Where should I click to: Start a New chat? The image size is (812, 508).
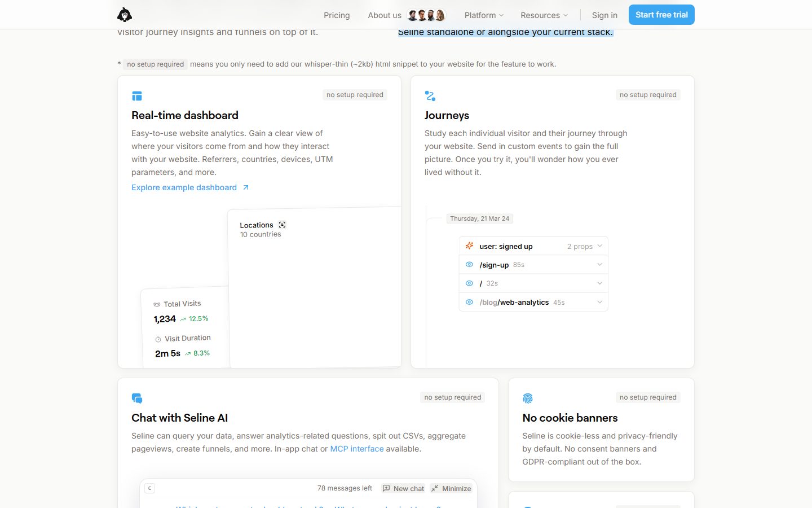click(403, 488)
